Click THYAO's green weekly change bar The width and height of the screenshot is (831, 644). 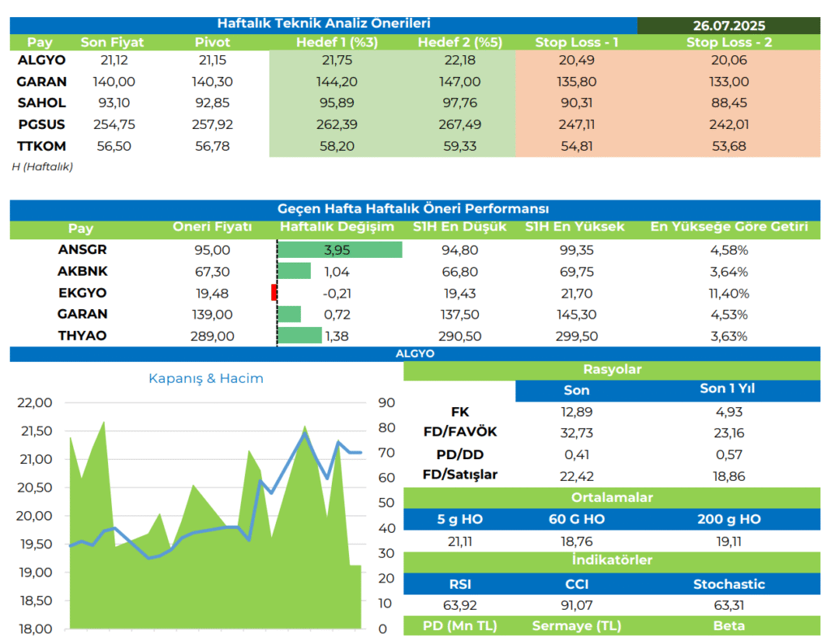coord(299,336)
